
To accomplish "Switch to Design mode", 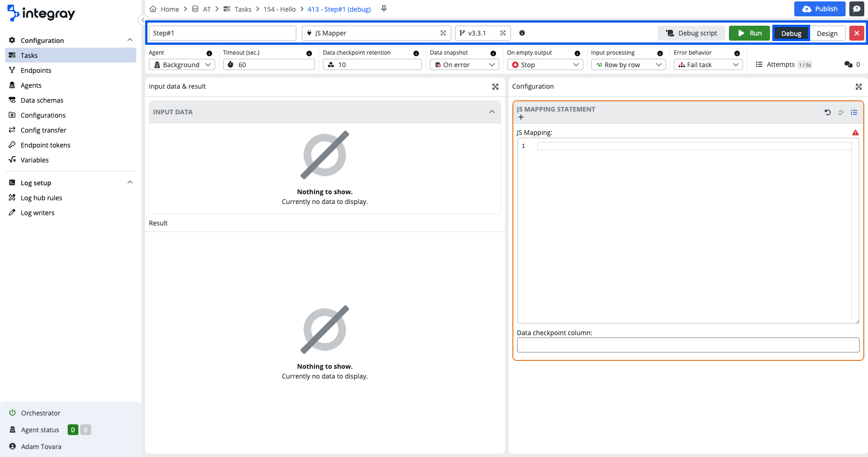I will [x=827, y=34].
